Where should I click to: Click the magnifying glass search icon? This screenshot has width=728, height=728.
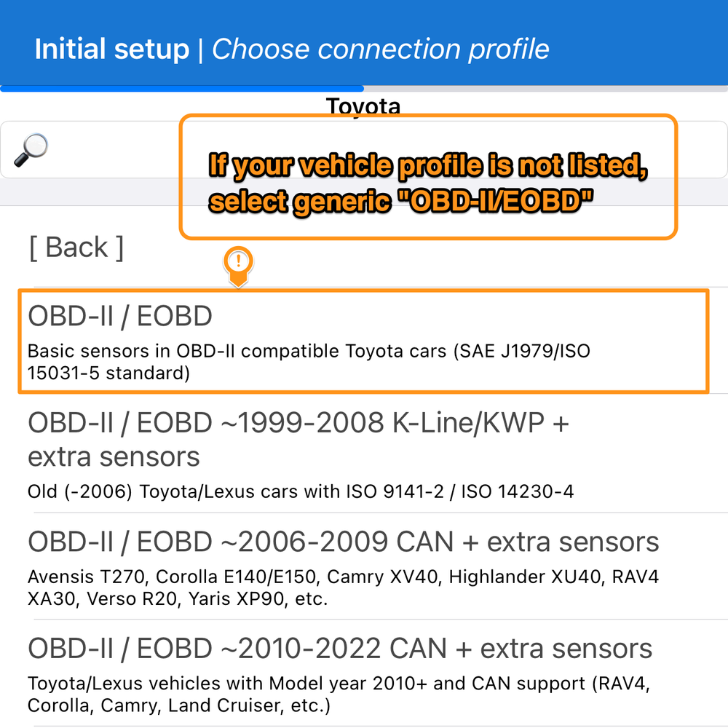[x=31, y=149]
